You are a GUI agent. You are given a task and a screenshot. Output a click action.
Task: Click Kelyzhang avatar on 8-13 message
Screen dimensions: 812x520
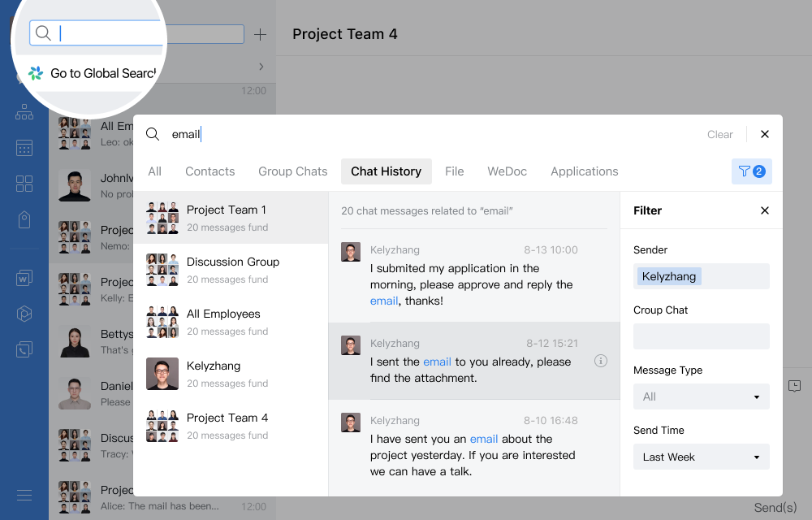click(351, 252)
